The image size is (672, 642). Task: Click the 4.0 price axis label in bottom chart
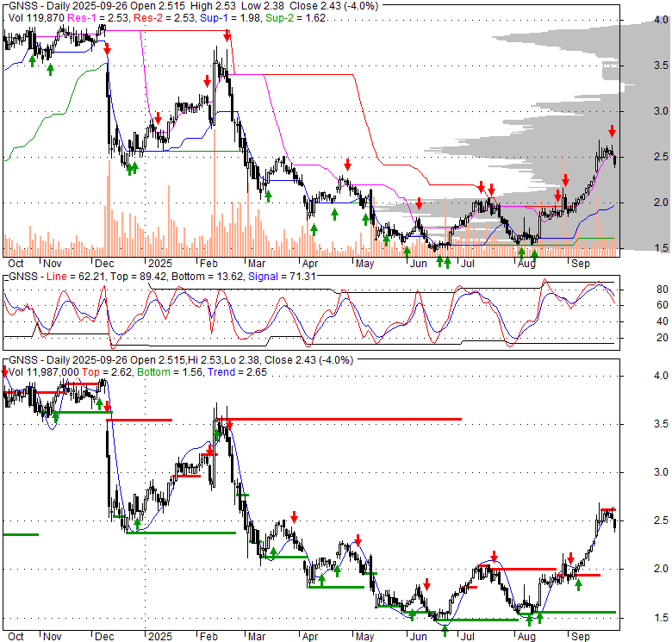click(x=661, y=376)
